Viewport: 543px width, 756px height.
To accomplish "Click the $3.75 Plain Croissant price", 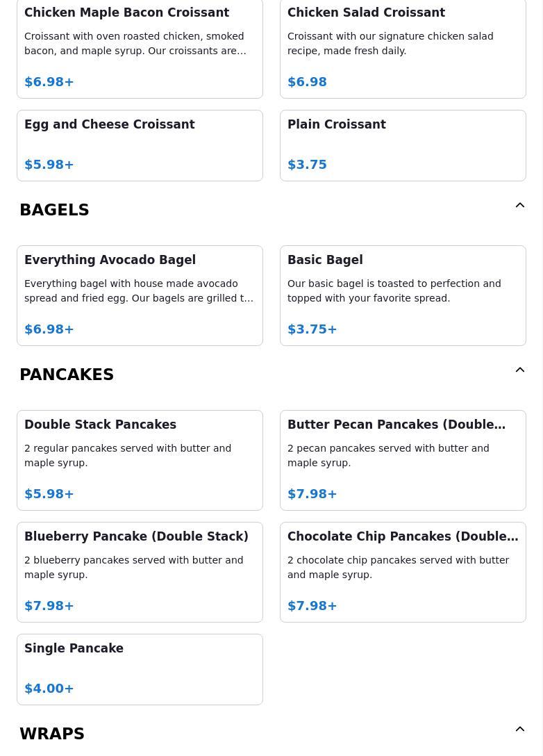I will 307,165.
